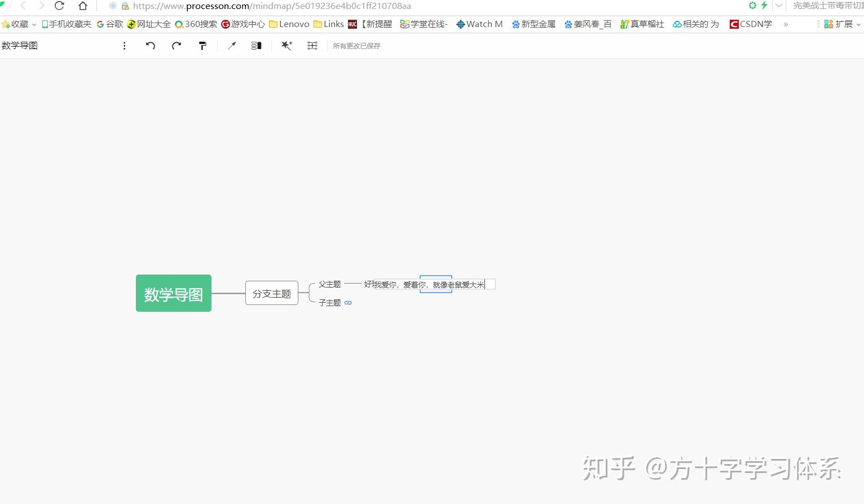Click the Undo icon in the toolbar
Viewport: 864px width, 504px height.
coord(151,46)
